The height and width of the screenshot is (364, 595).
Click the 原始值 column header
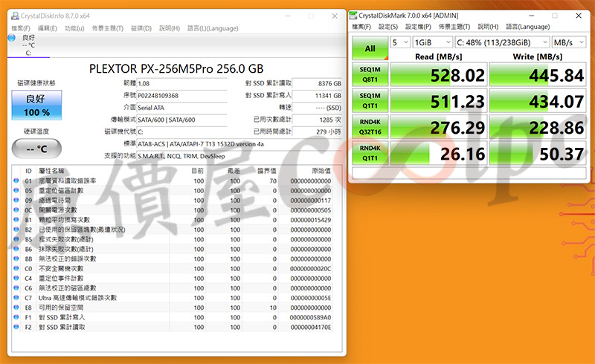[321, 171]
